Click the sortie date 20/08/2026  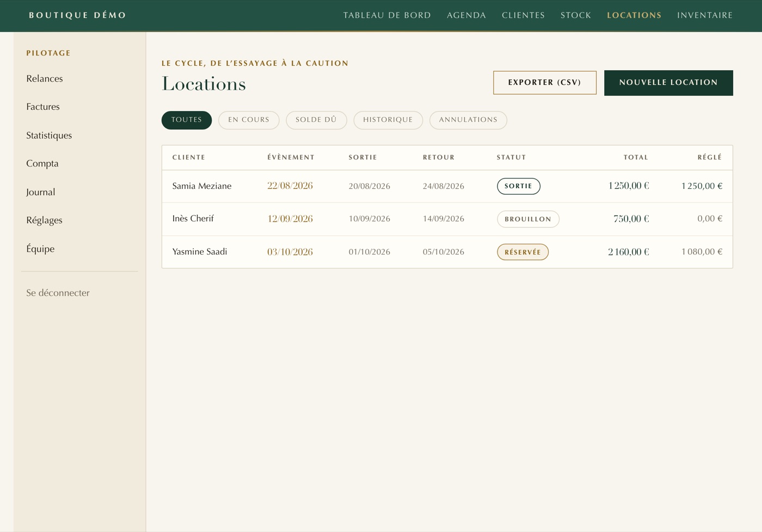[370, 186]
